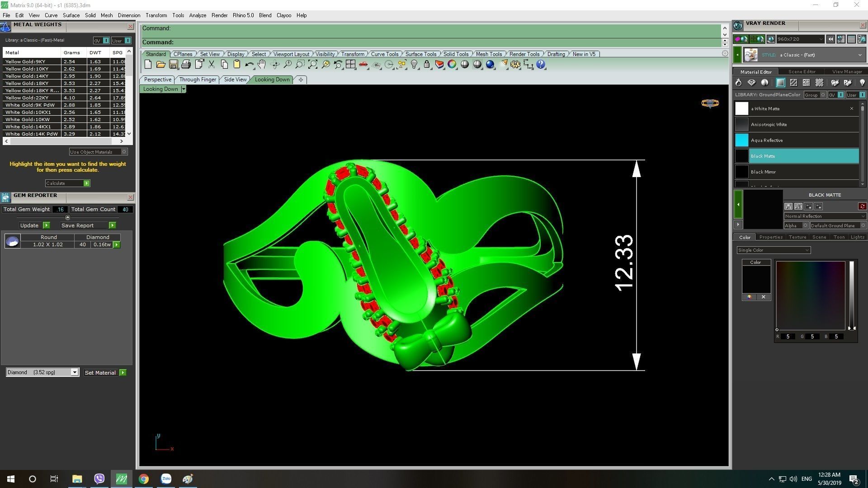Click the four-viewport layout icon
Screen dimensions: 868x488
[350, 65]
